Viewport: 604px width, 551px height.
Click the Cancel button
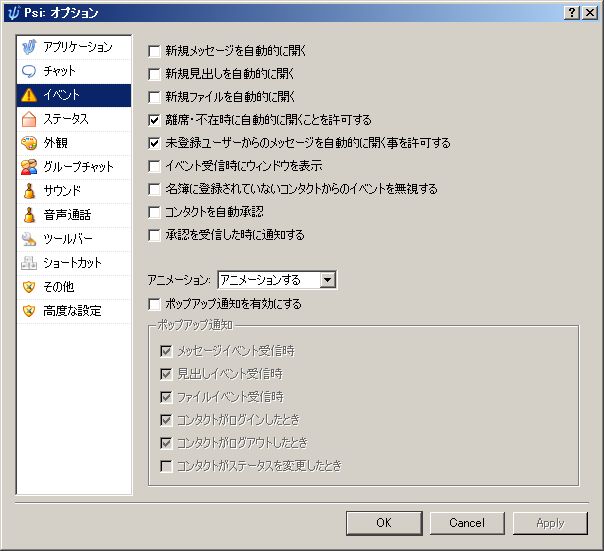(x=467, y=523)
